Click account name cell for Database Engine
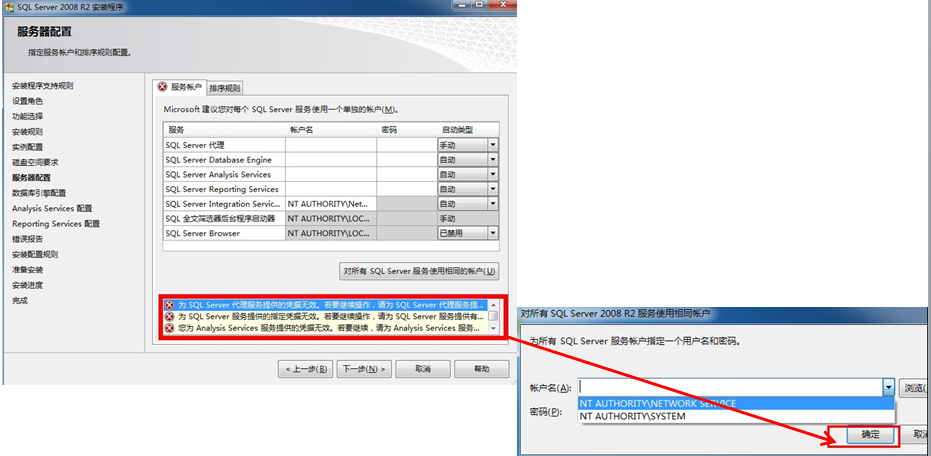Image resolution: width=931 pixels, height=456 pixels. (x=331, y=160)
